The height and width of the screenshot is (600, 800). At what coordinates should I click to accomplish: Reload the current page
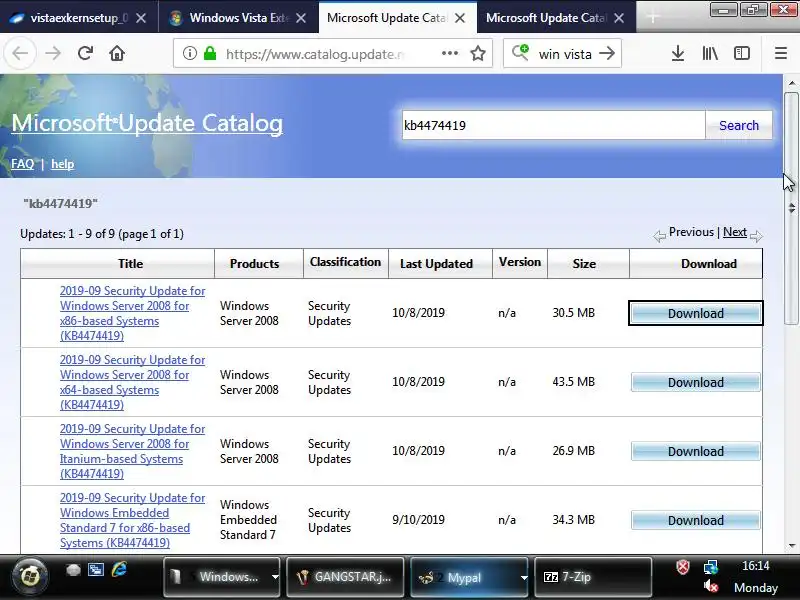[x=85, y=53]
